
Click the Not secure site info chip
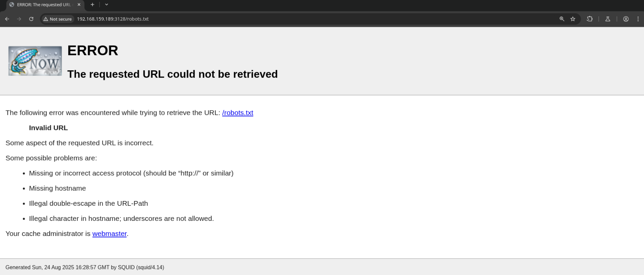tap(58, 19)
